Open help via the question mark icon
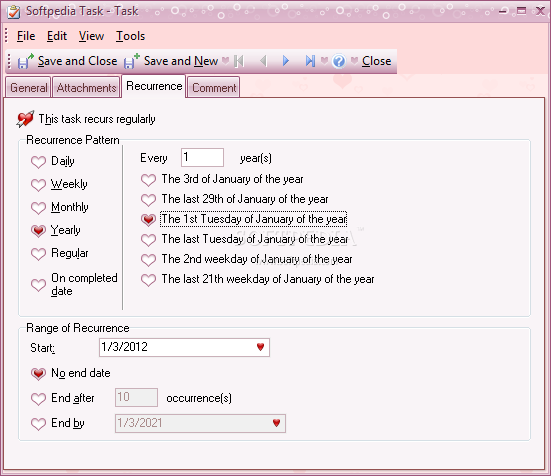Viewport: 551px width, 476px height. [339, 61]
